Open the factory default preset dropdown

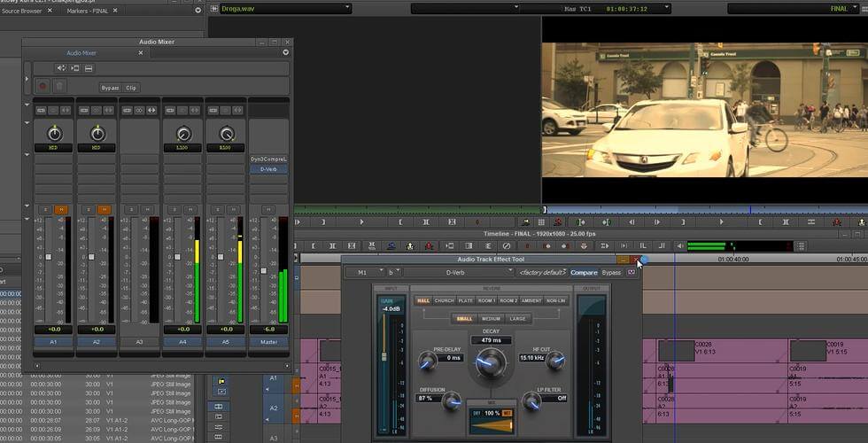[543, 273]
